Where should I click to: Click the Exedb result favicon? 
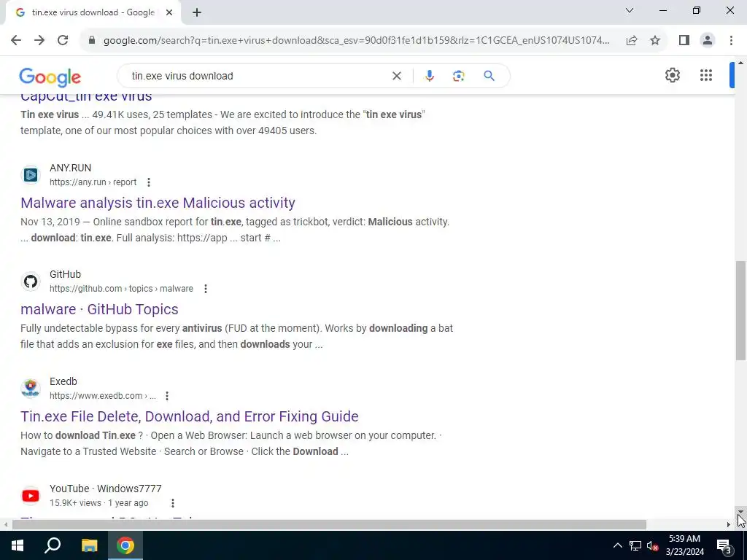click(31, 388)
